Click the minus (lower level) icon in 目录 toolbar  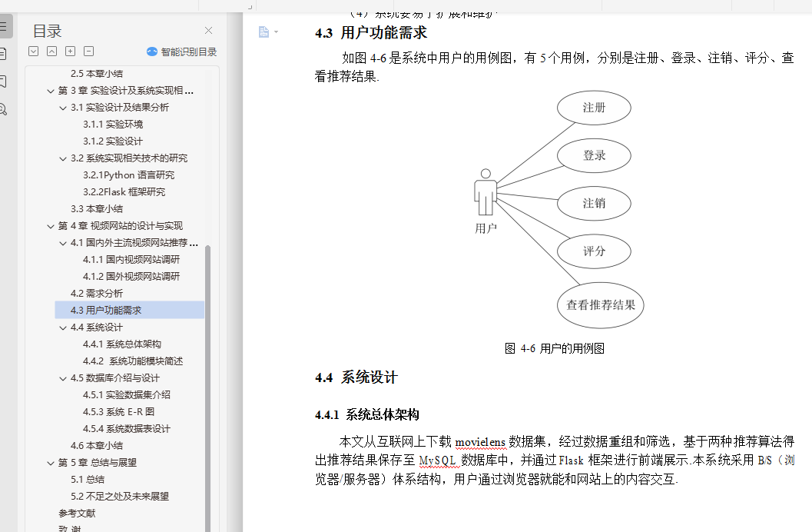pyautogui.click(x=89, y=52)
